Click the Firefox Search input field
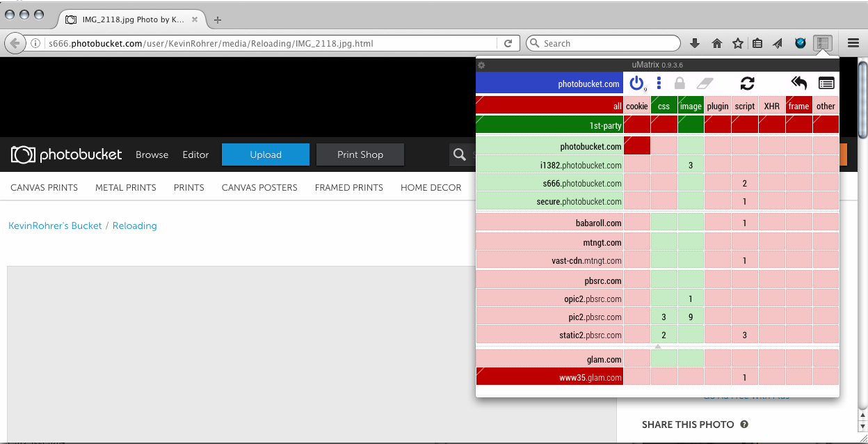Viewport: 868px width, 444px height. tap(602, 43)
